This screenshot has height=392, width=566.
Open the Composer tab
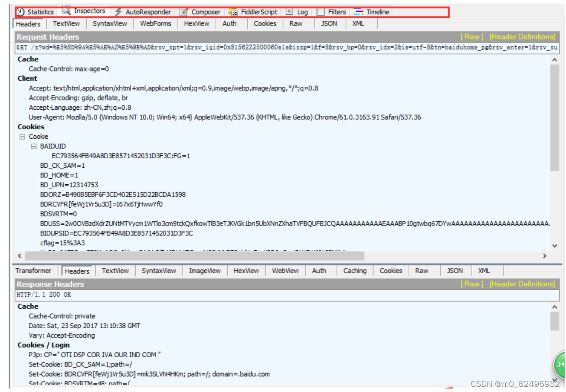point(200,12)
